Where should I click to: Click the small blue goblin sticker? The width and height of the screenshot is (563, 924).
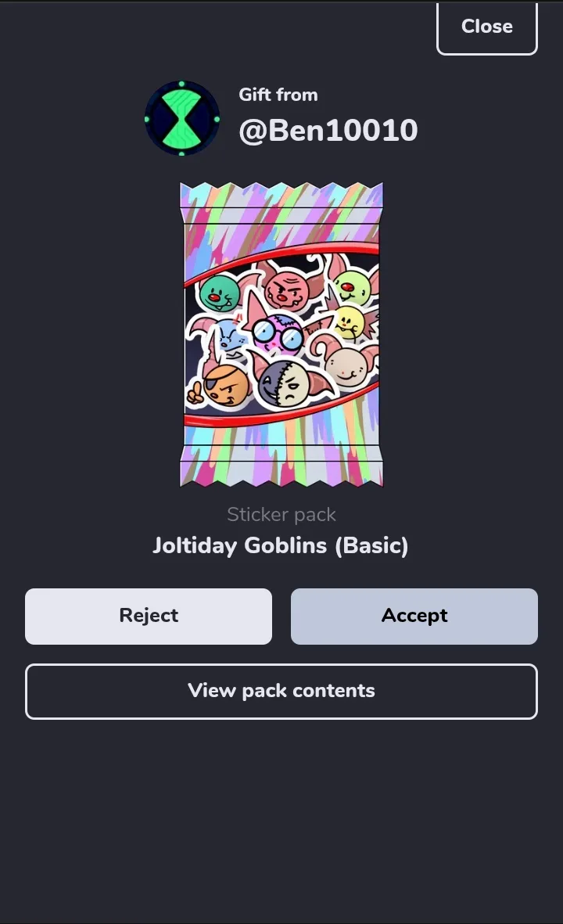click(227, 337)
